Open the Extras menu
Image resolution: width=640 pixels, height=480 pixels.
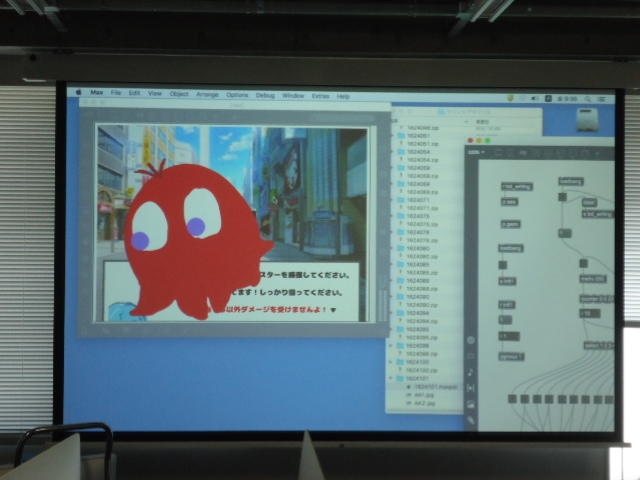320,96
